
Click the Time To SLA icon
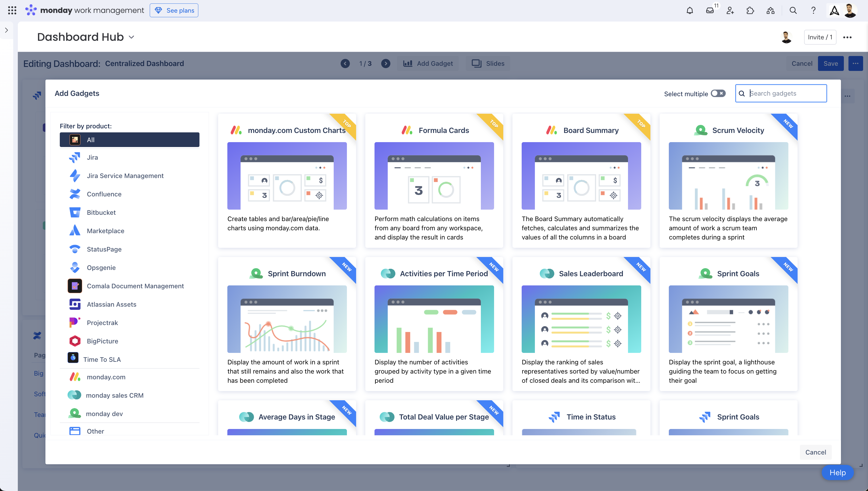[73, 357]
